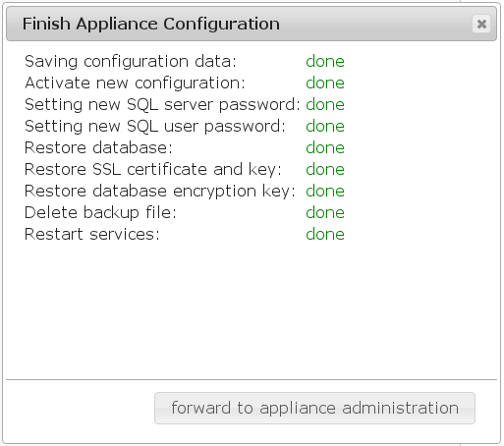Select the Finish Appliance Configuration title bar
Viewport: 504px width, 446px height.
point(252,24)
